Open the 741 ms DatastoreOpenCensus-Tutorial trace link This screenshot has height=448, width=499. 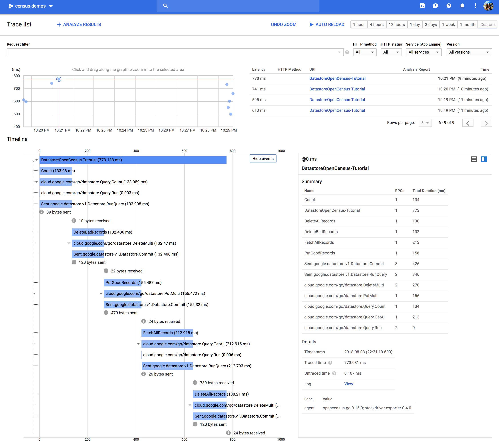[337, 89]
